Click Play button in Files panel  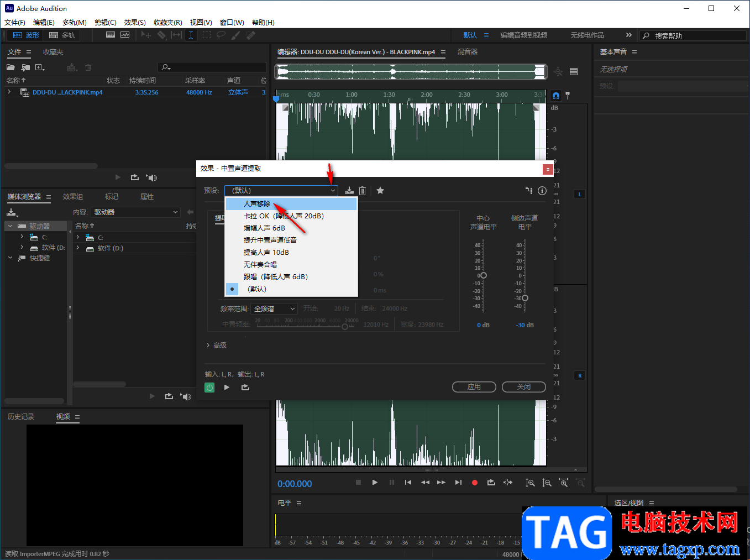tap(118, 177)
